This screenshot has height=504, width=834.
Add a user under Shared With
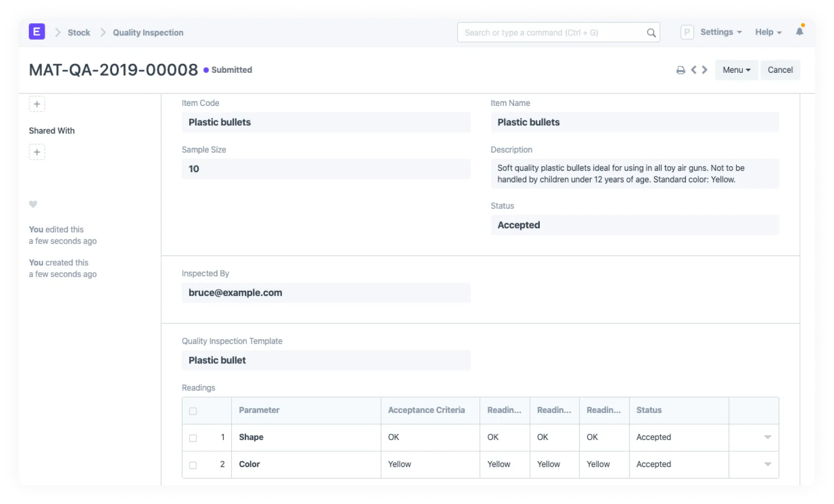(37, 152)
